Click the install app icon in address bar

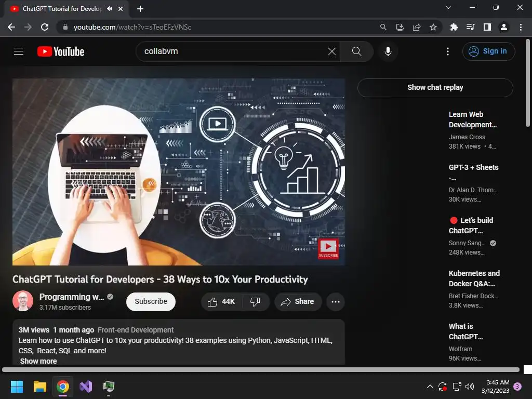coord(400,27)
